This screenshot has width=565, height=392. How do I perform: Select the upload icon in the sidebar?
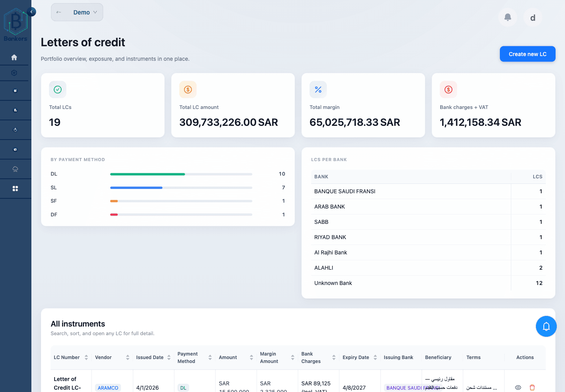click(x=15, y=129)
